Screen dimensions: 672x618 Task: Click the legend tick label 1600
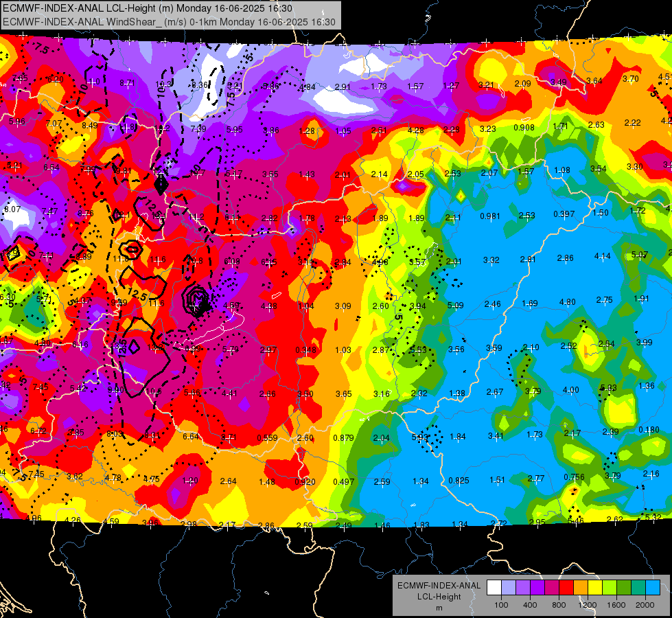coord(616,605)
